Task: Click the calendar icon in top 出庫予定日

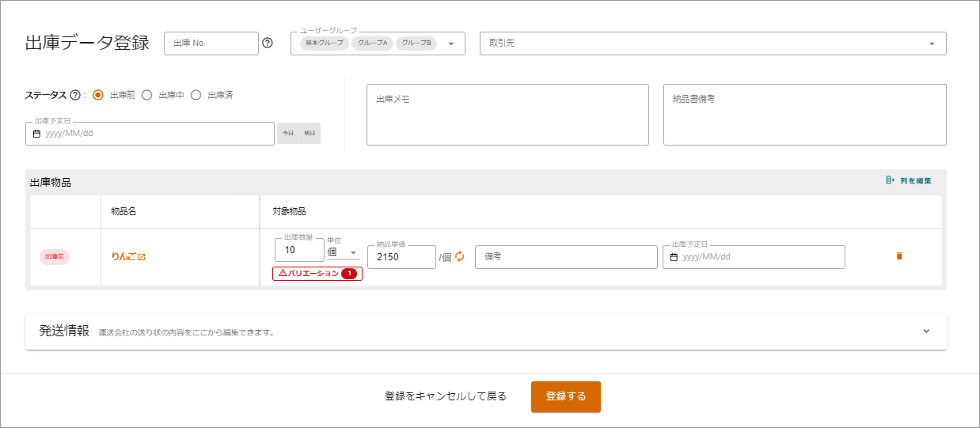Action: (36, 134)
